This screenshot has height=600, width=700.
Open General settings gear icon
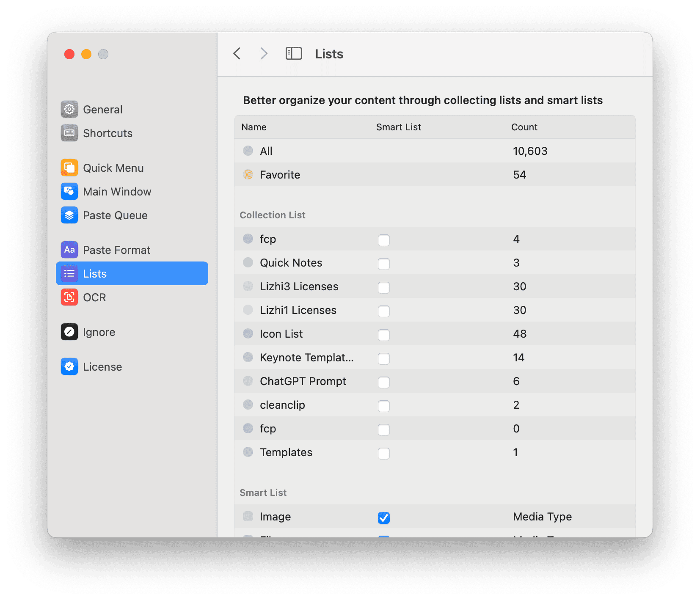pyautogui.click(x=69, y=110)
